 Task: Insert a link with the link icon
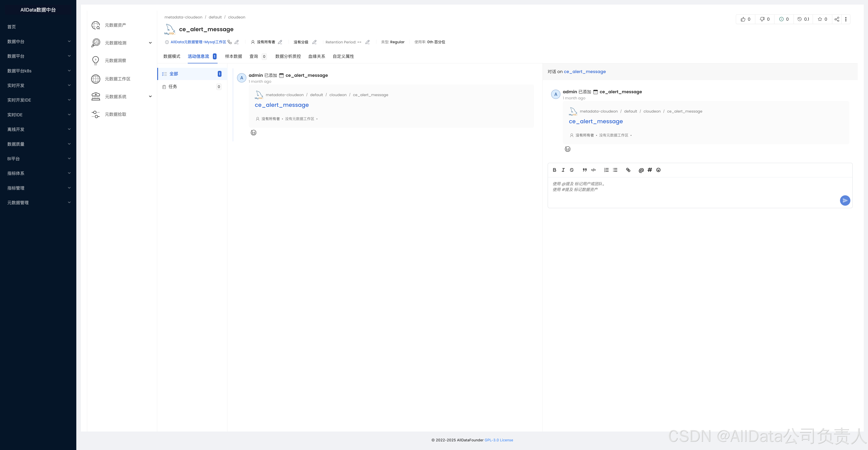[628, 170]
